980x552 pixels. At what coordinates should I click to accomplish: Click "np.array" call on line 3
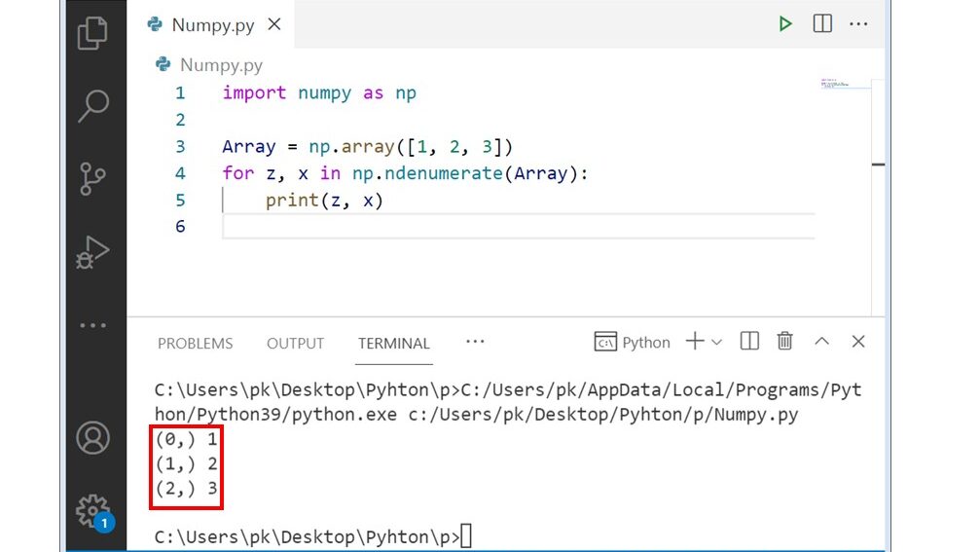352,147
